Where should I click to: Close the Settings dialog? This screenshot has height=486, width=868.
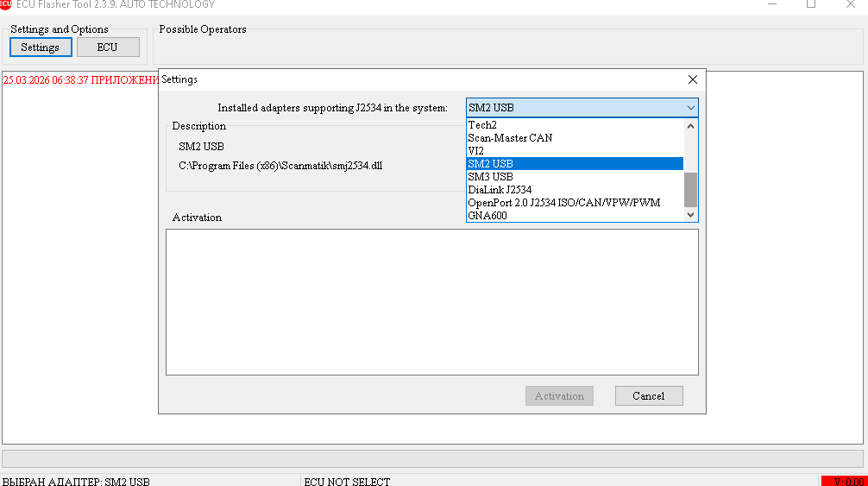pyautogui.click(x=692, y=79)
